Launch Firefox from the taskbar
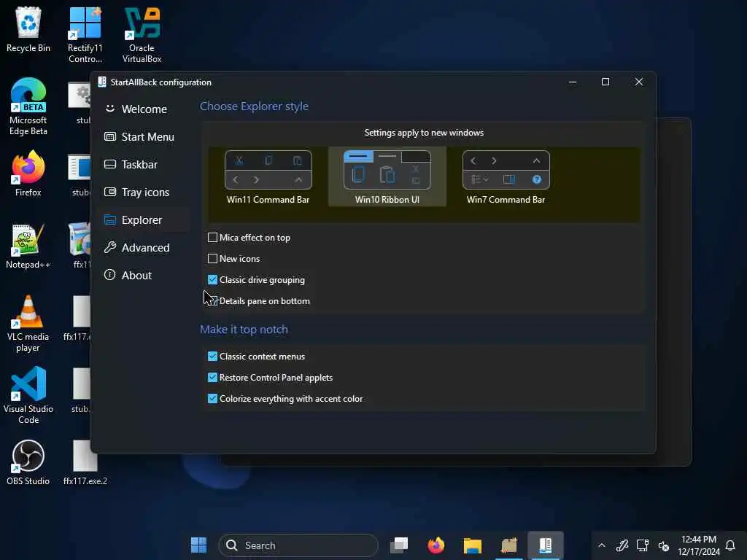The height and width of the screenshot is (560, 747). click(436, 545)
